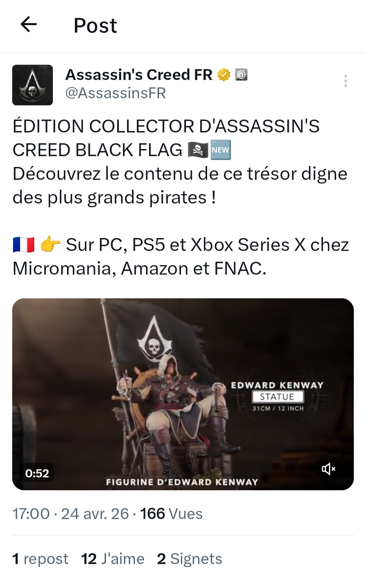Viewport: 366px width, 588px height.
Task: Tap the 0:52 video duration label
Action: click(37, 473)
